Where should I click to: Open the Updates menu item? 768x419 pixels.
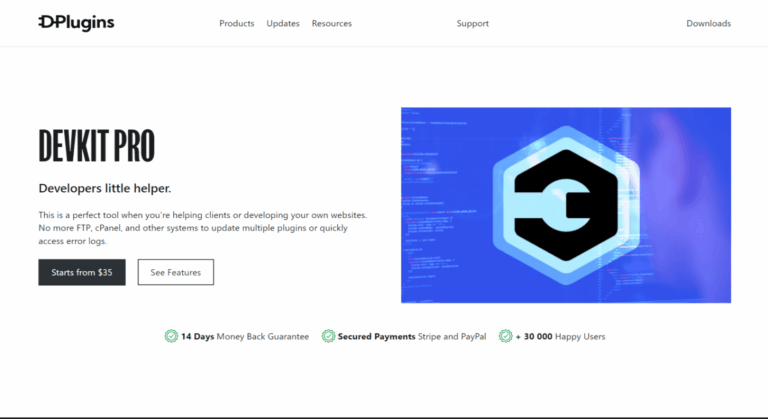click(x=283, y=24)
